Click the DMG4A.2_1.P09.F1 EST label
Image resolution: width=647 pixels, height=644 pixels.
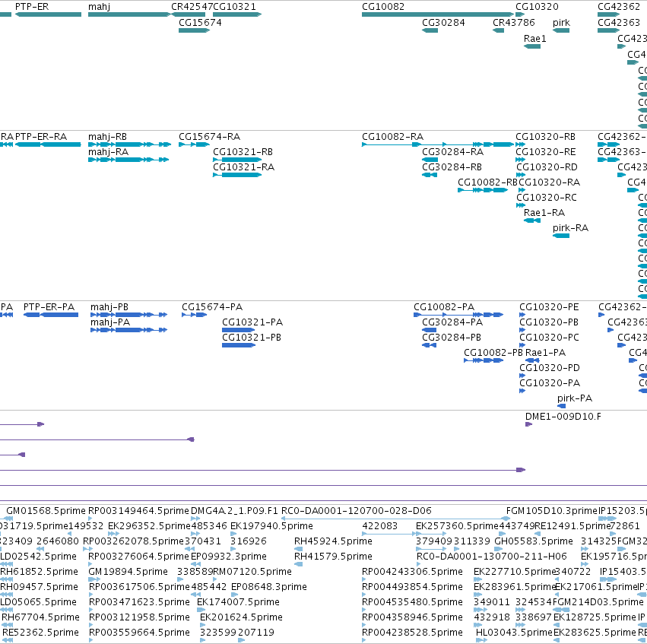point(234,511)
